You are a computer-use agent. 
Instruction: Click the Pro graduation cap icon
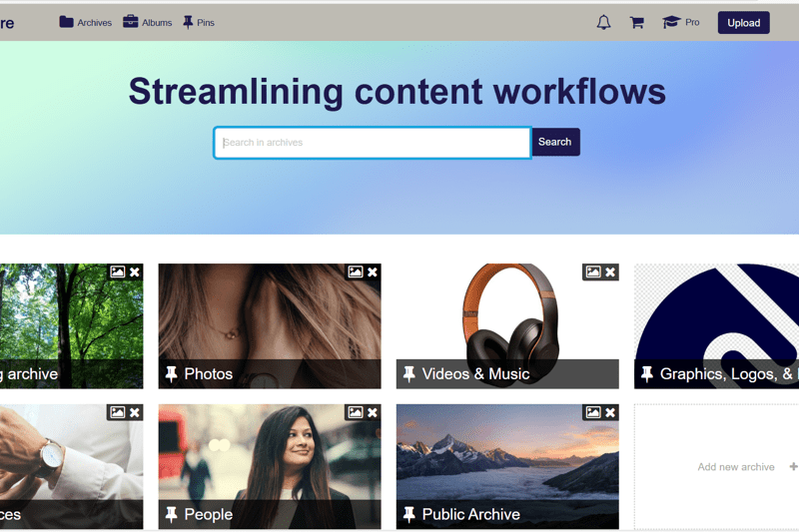pyautogui.click(x=671, y=22)
